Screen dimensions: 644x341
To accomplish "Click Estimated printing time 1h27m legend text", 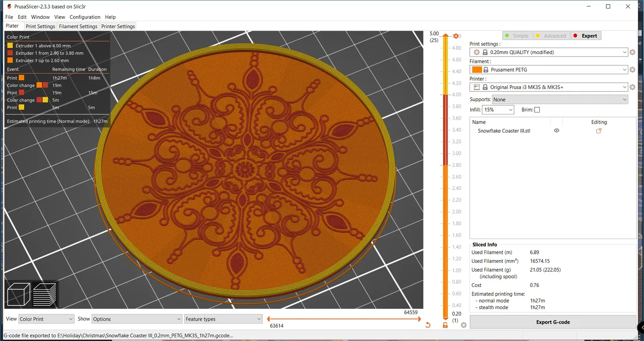I will (x=57, y=121).
